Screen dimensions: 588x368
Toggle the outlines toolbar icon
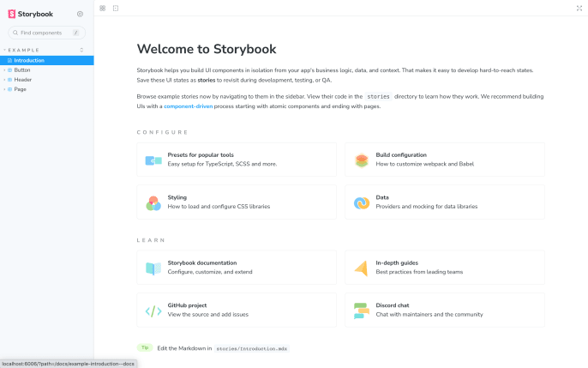pyautogui.click(x=116, y=9)
